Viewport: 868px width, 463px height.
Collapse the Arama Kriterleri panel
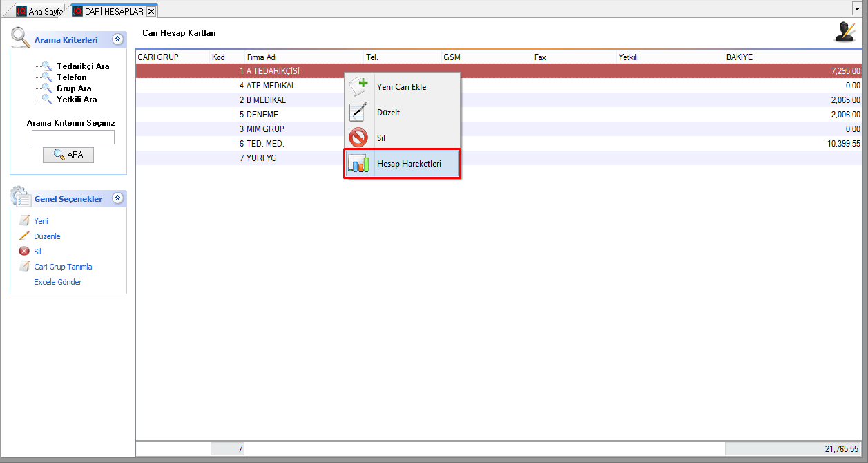tap(117, 40)
